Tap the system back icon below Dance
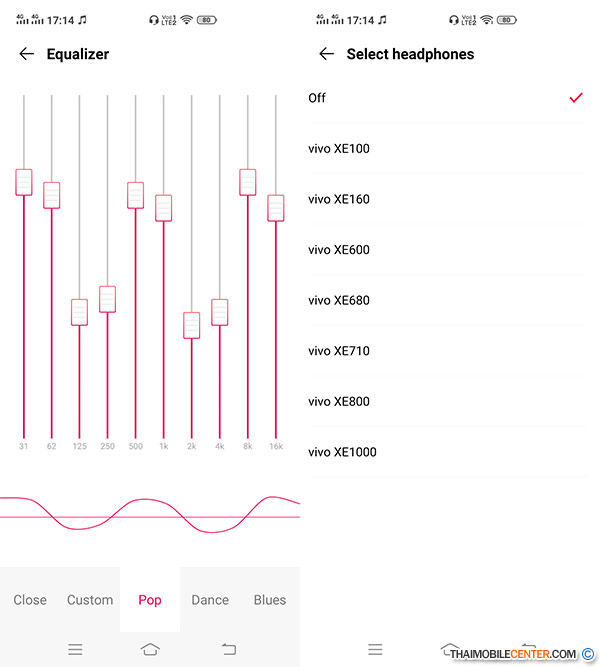Viewport: 600px width, 667px height. pos(229,649)
